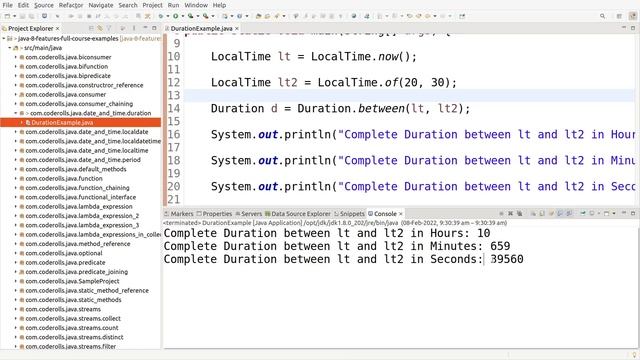This screenshot has width=640, height=360.
Task: Open the File menu
Action: coord(7,5)
